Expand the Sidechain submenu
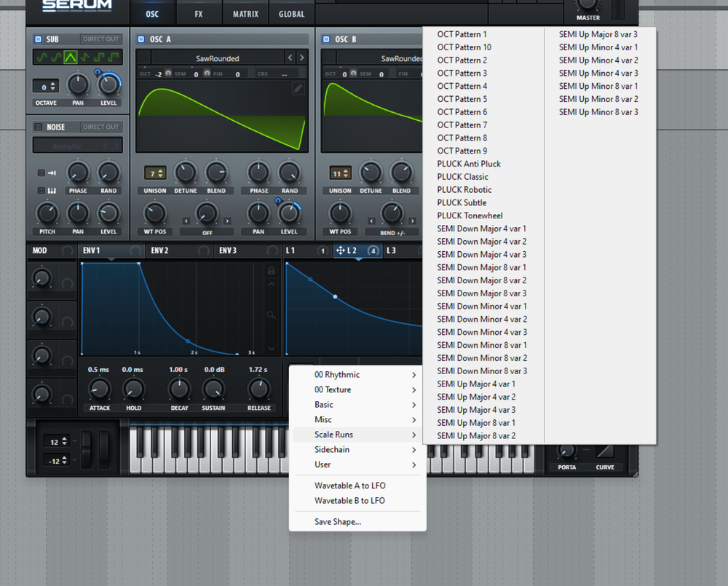 coord(331,449)
